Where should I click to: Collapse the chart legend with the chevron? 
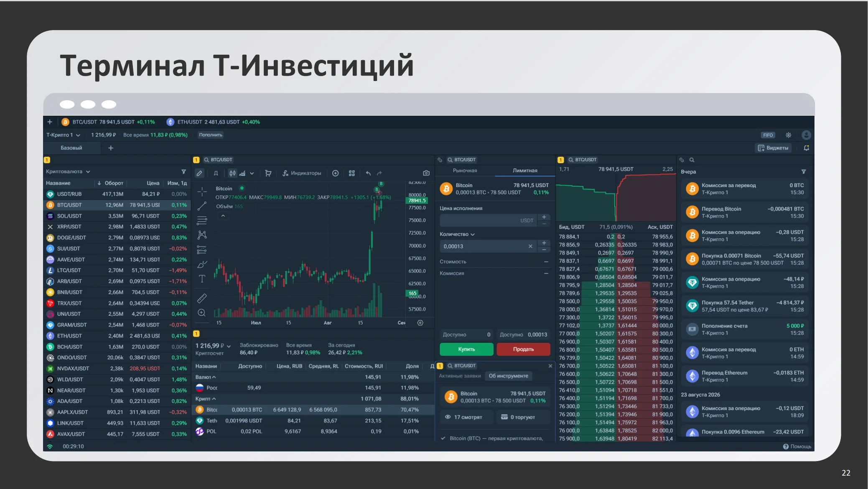click(x=223, y=216)
